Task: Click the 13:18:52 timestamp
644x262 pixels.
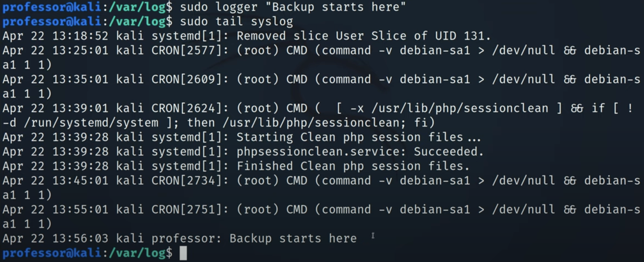Action: pyautogui.click(x=80, y=36)
